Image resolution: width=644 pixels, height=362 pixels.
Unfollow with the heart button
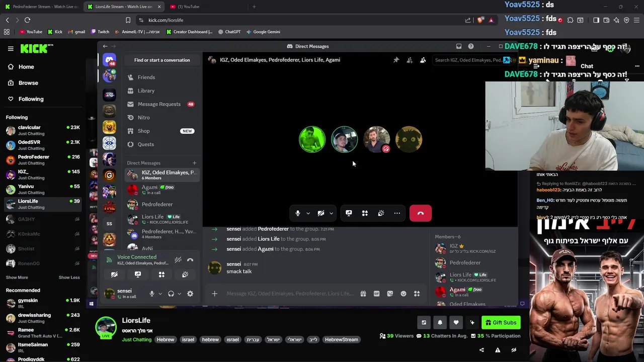pos(456,323)
